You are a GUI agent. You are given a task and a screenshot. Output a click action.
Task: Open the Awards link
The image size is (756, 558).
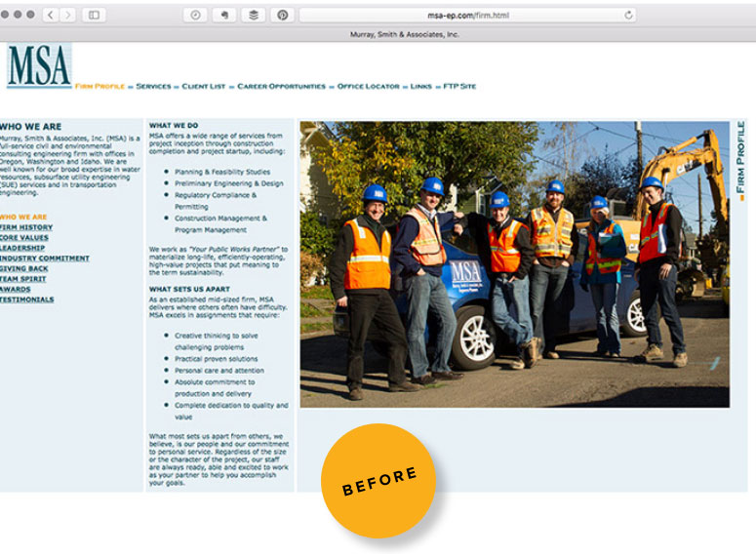click(x=15, y=290)
